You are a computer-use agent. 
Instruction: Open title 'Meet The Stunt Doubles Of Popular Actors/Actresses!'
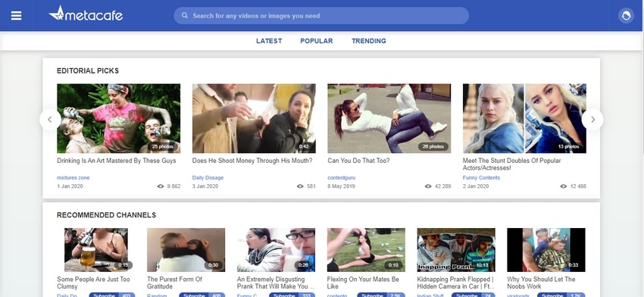tap(511, 164)
